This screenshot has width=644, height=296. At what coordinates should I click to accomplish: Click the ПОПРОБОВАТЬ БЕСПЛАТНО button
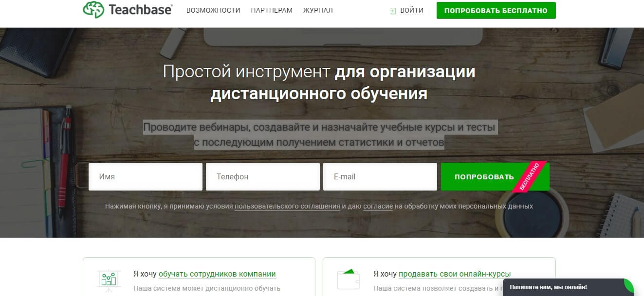[x=496, y=10]
